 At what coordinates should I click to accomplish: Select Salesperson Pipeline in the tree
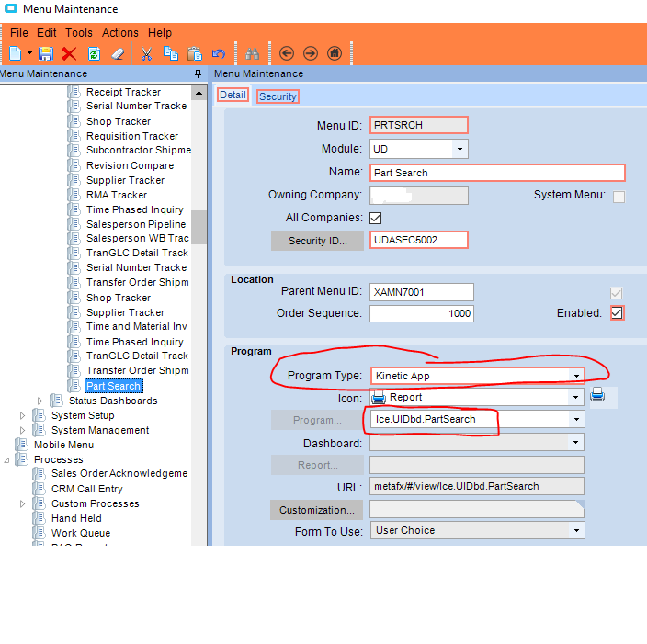coord(136,224)
